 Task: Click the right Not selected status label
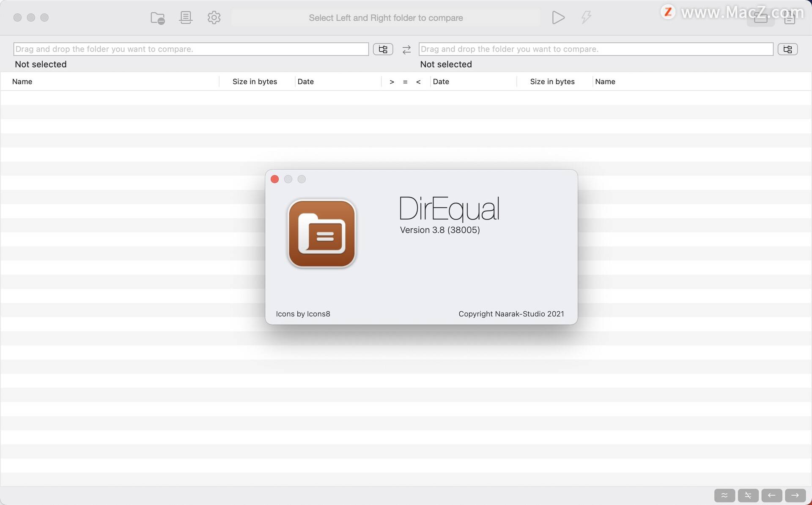click(x=446, y=64)
